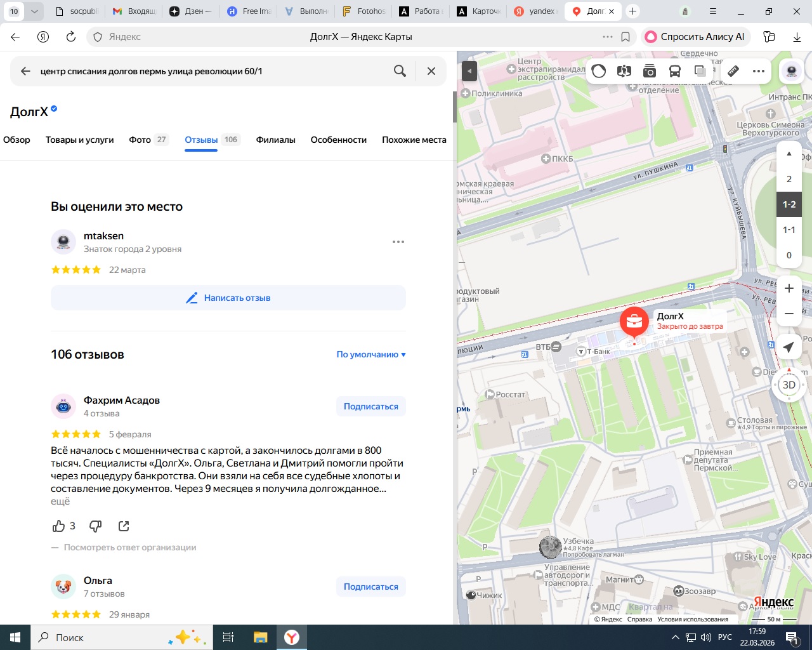
Task: Switch to Особенности tab
Action: (339, 140)
